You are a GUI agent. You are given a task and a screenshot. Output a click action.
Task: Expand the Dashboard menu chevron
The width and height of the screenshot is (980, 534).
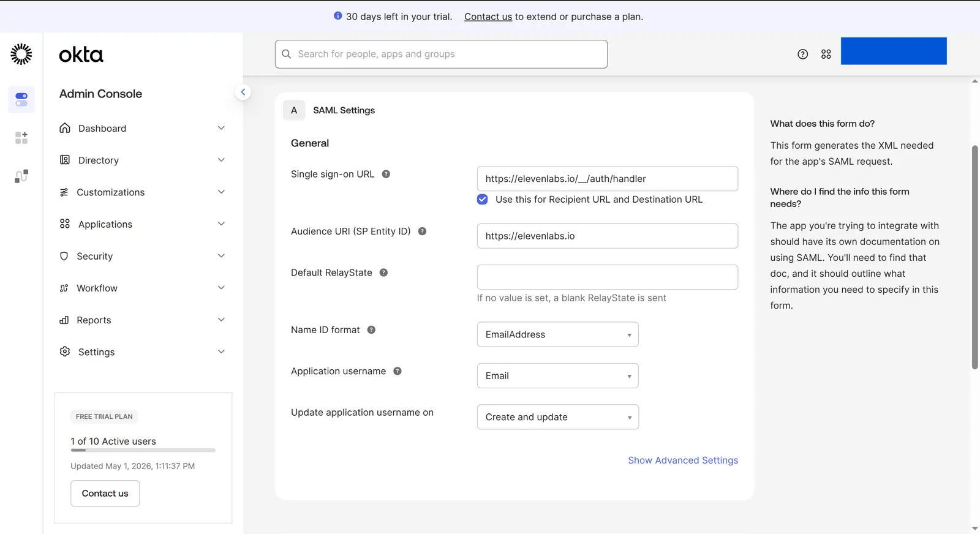tap(221, 128)
